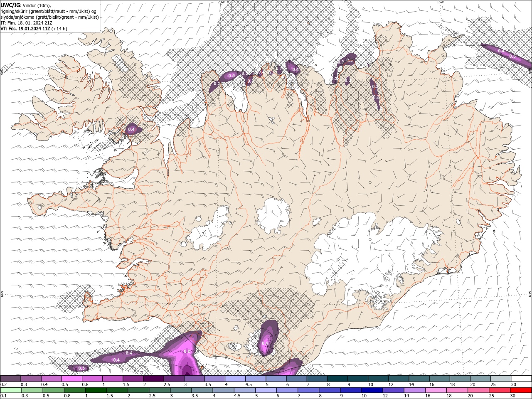Click the bright red lower swatch labeled 30
The height and width of the screenshot is (399, 532).
(520, 390)
